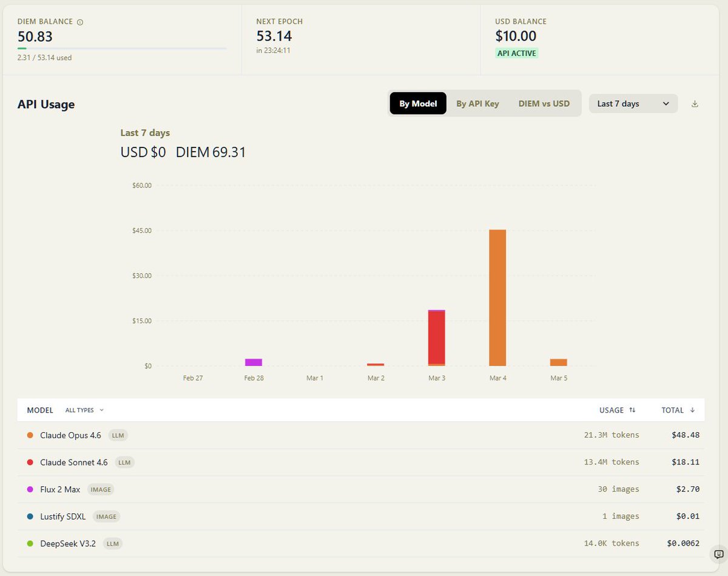Click the USD $0 summary total
This screenshot has height=576, width=728.
click(x=143, y=152)
